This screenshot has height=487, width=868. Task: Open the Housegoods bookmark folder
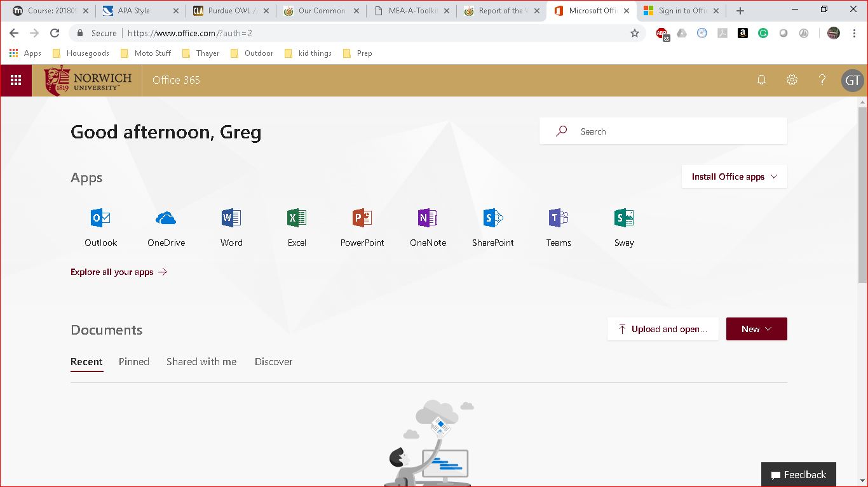pos(80,53)
